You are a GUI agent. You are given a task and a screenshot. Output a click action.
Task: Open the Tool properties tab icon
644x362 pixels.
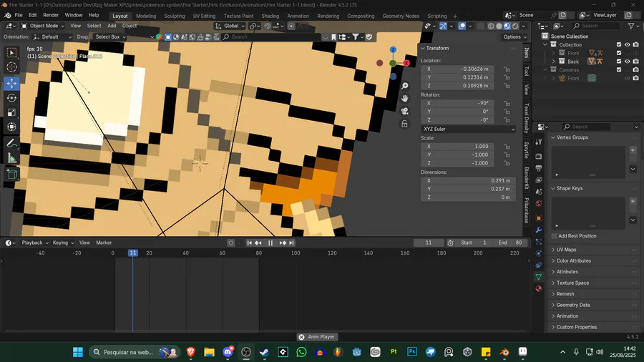pos(539,142)
